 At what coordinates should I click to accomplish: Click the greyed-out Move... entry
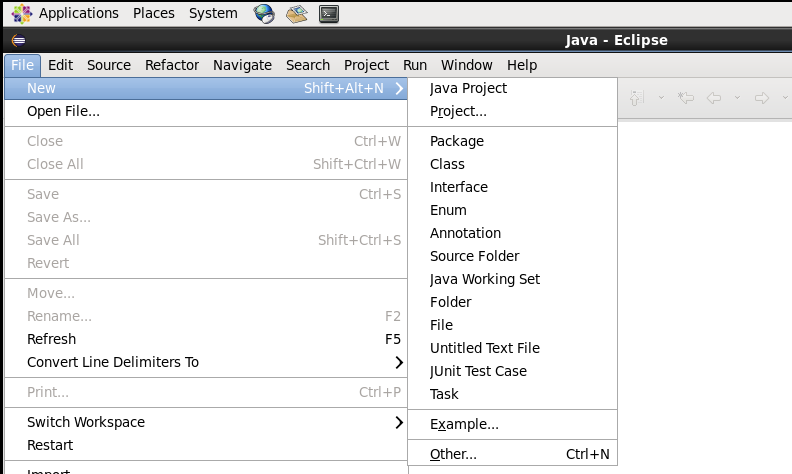tap(206, 293)
